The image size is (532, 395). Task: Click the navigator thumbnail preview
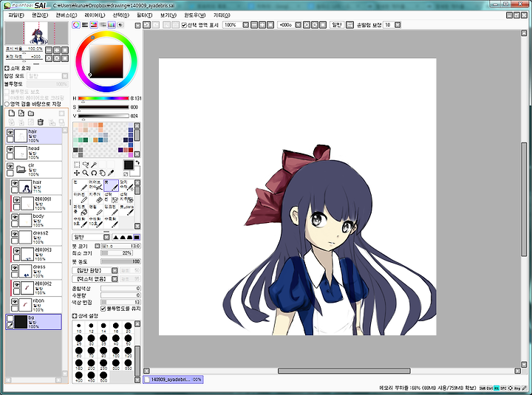(x=37, y=33)
